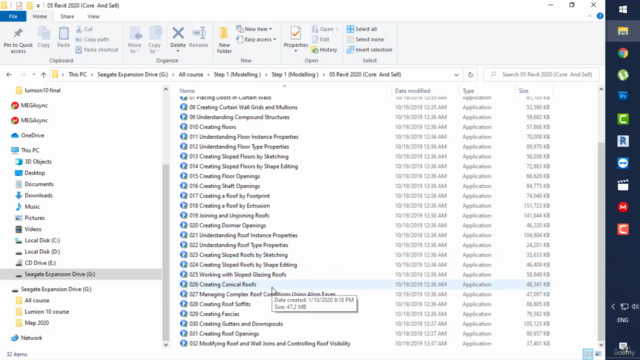Select Local Disk (C:) in sidebar

click(x=42, y=240)
